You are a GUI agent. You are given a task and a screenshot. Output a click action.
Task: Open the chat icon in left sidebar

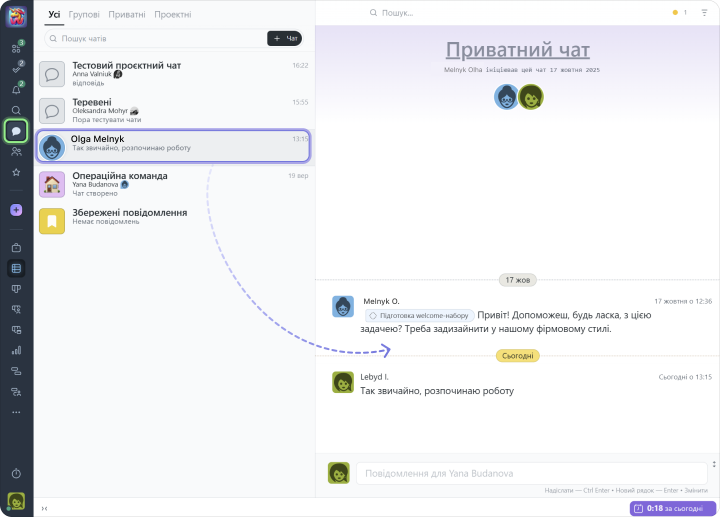point(16,131)
